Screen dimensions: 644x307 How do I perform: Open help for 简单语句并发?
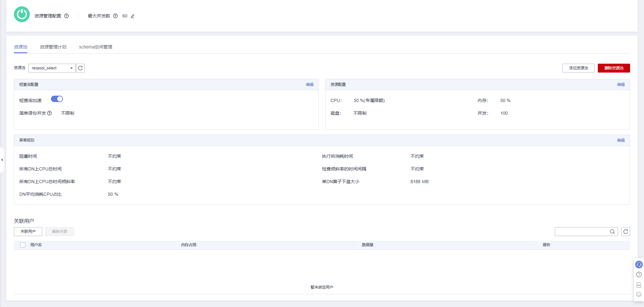(49, 113)
